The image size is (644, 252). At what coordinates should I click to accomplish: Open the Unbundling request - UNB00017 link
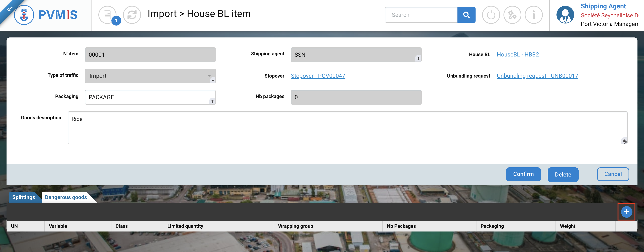click(537, 76)
